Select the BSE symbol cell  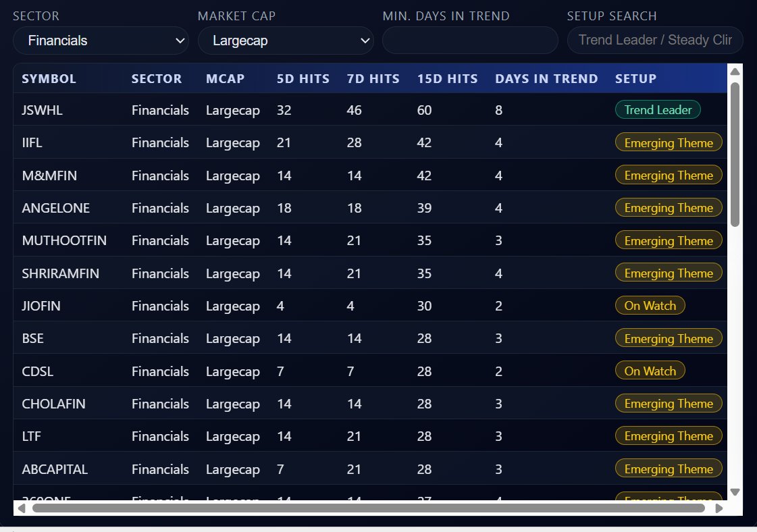tap(33, 338)
